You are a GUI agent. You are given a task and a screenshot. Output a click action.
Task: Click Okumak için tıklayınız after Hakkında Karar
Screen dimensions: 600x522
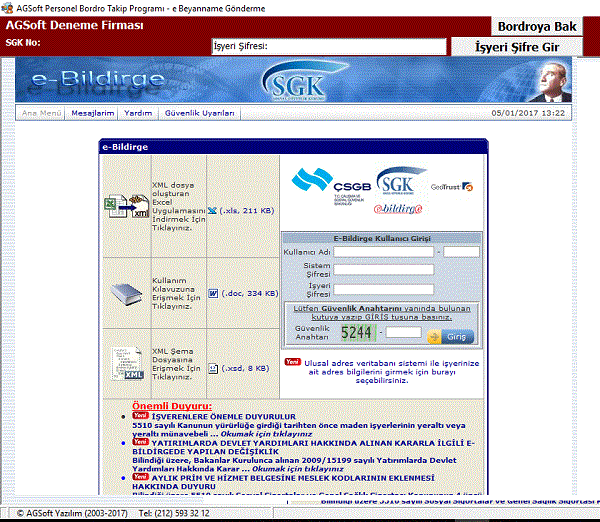coord(298,469)
